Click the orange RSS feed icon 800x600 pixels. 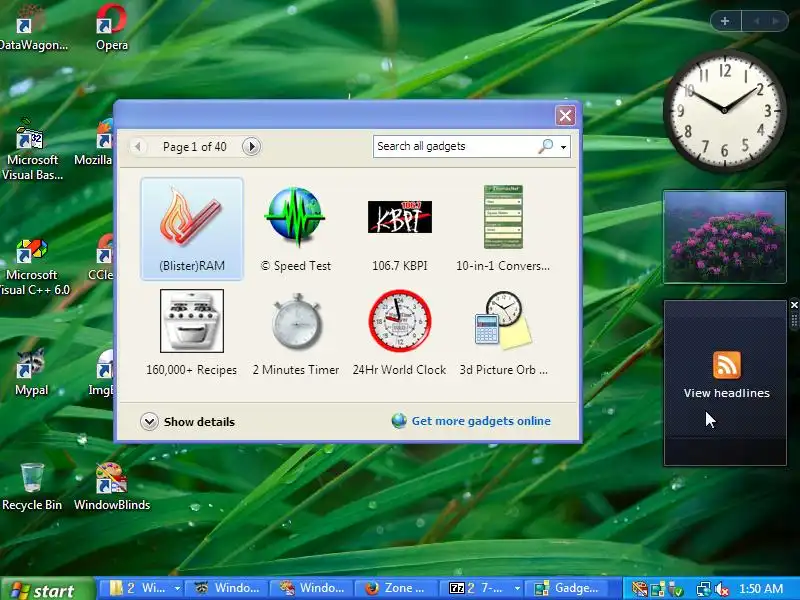(x=727, y=365)
